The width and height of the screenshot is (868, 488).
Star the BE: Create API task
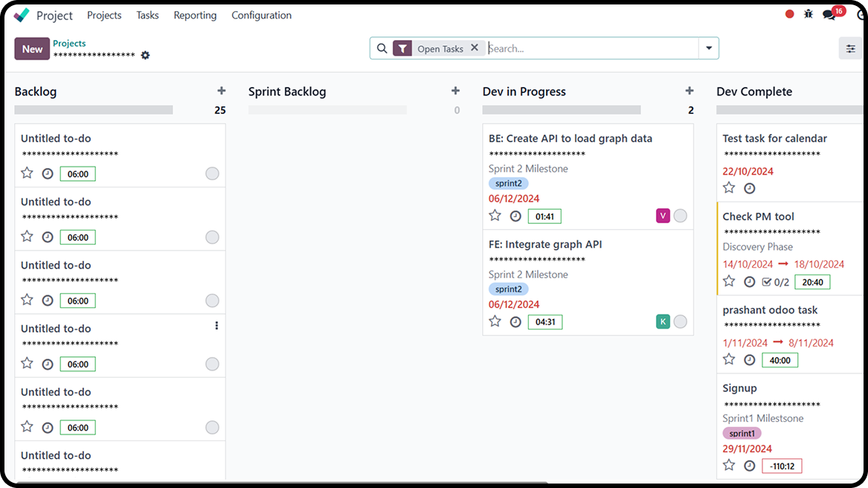pyautogui.click(x=495, y=216)
